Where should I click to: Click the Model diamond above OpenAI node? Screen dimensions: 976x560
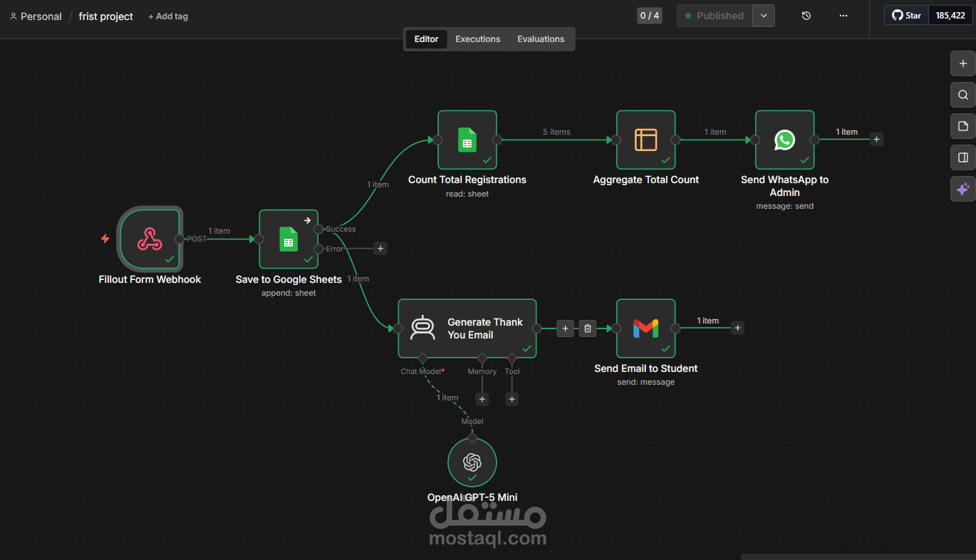point(472,437)
